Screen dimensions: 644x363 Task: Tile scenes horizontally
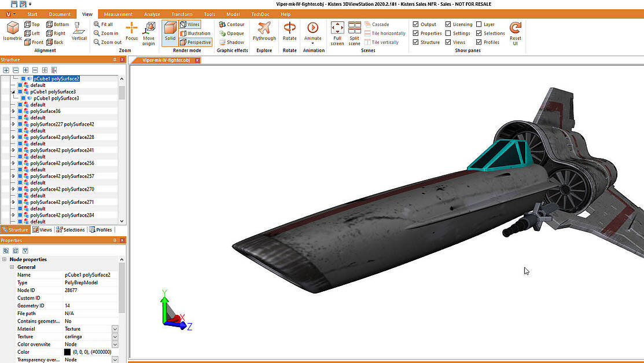click(x=385, y=34)
